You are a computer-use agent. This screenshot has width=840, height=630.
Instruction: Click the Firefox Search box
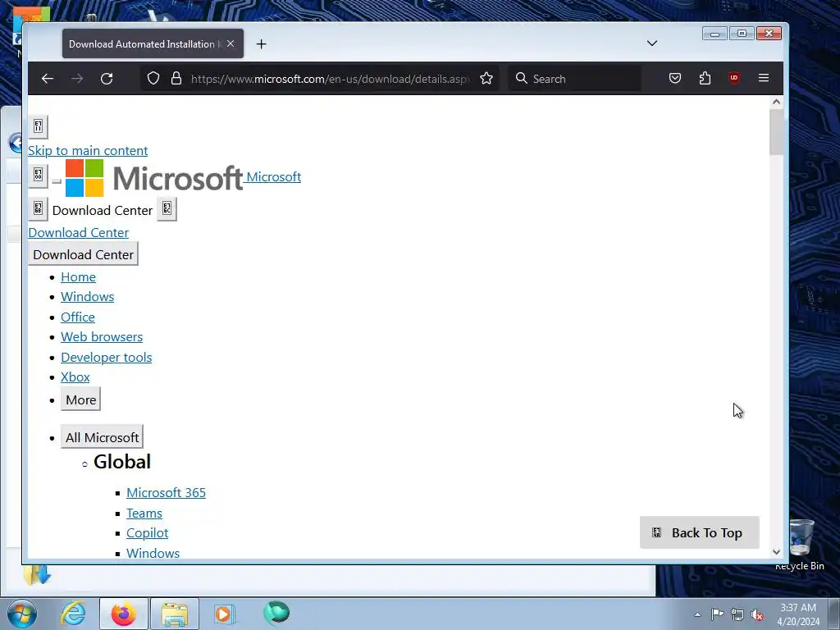coord(574,79)
